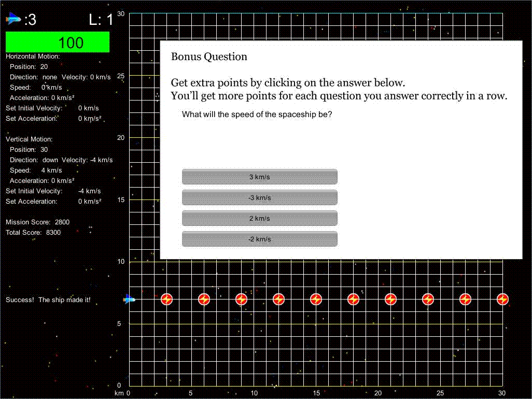Click the vertical Set Acceleration 0 km/s² value

90,202
